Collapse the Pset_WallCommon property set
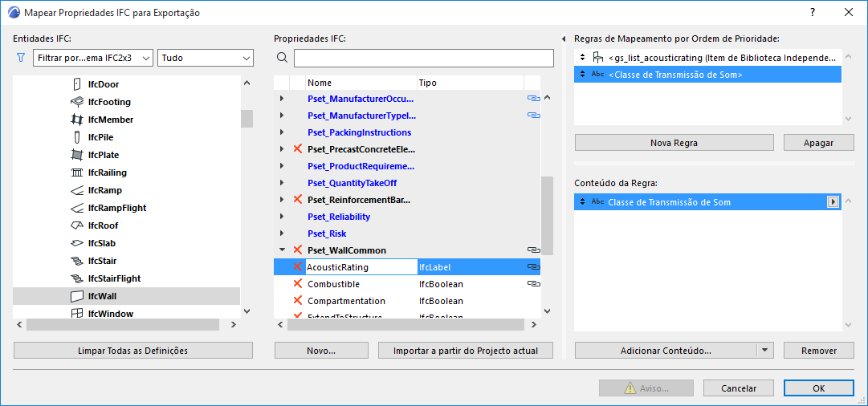 pyautogui.click(x=282, y=250)
